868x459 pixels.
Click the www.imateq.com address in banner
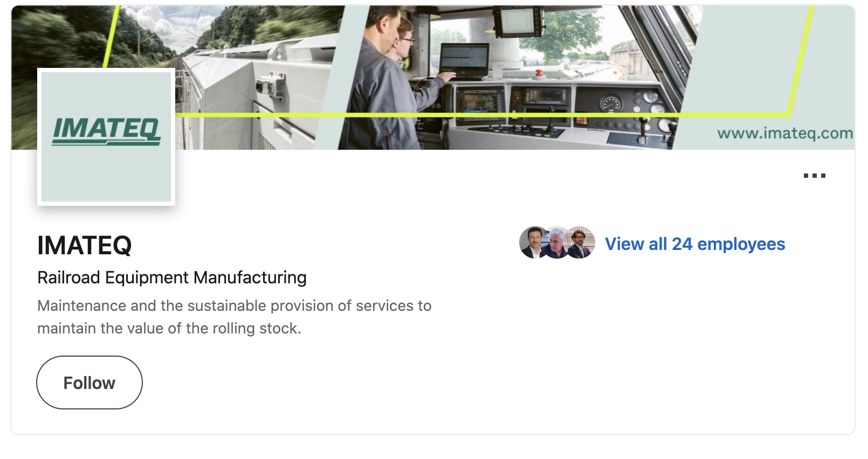coord(784,133)
